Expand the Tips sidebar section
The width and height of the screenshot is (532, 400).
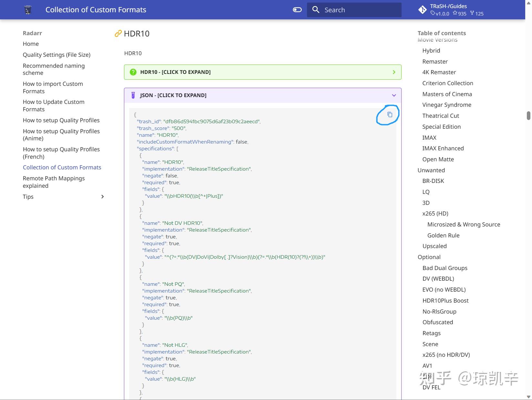coord(102,196)
